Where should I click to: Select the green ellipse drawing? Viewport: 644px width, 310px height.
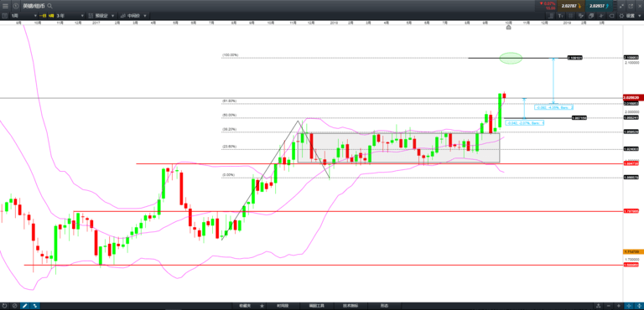click(511, 58)
